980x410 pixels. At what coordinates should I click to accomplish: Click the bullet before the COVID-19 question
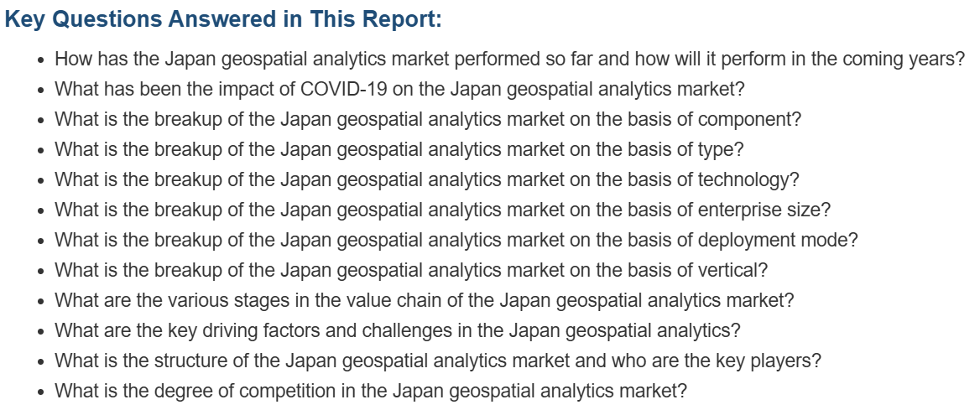click(x=41, y=91)
